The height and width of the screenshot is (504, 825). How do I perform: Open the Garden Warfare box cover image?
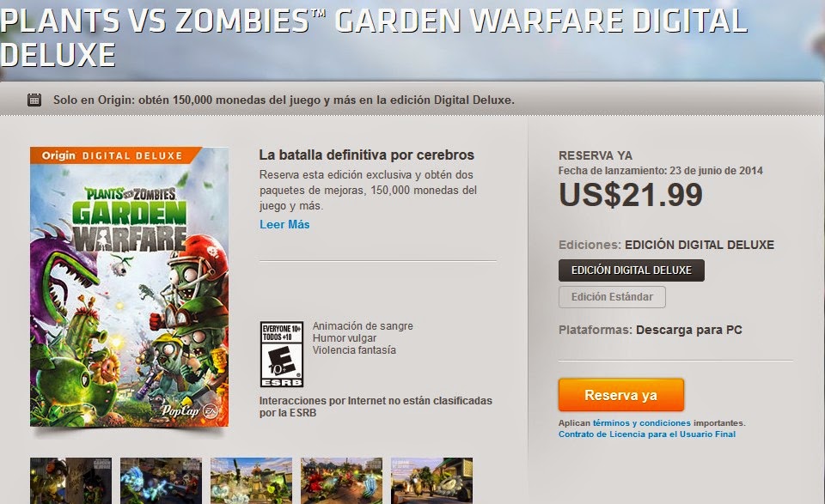[130, 287]
